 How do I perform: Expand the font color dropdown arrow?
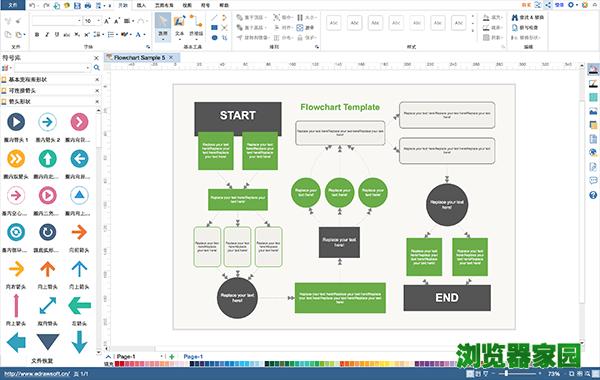pyautogui.click(x=144, y=34)
